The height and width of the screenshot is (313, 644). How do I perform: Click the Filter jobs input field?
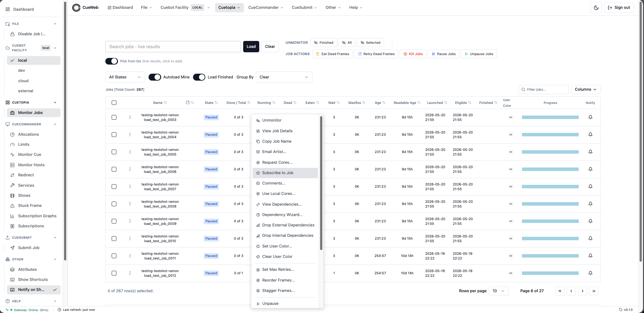pyautogui.click(x=544, y=89)
